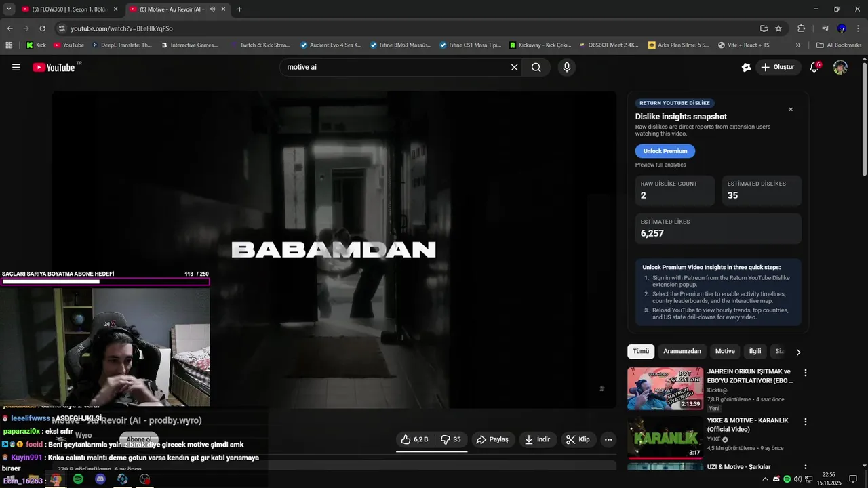Image resolution: width=868 pixels, height=488 pixels.
Task: Open the bookmarks bar apps grid
Action: [9, 45]
